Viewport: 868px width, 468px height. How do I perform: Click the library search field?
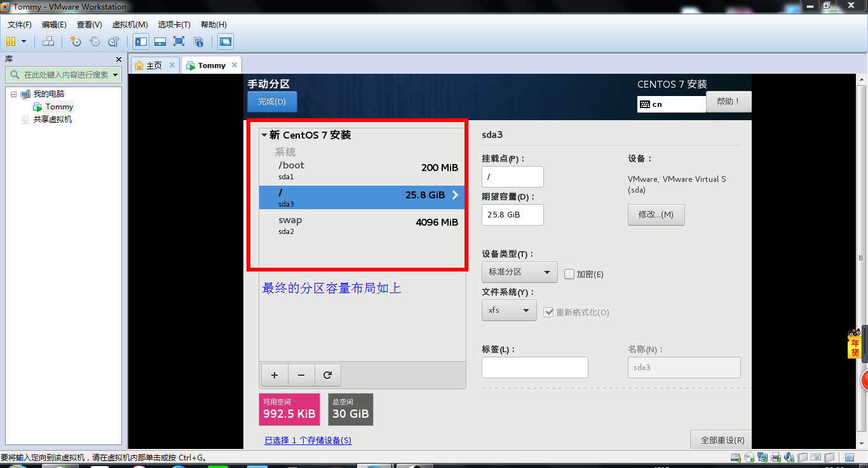64,74
